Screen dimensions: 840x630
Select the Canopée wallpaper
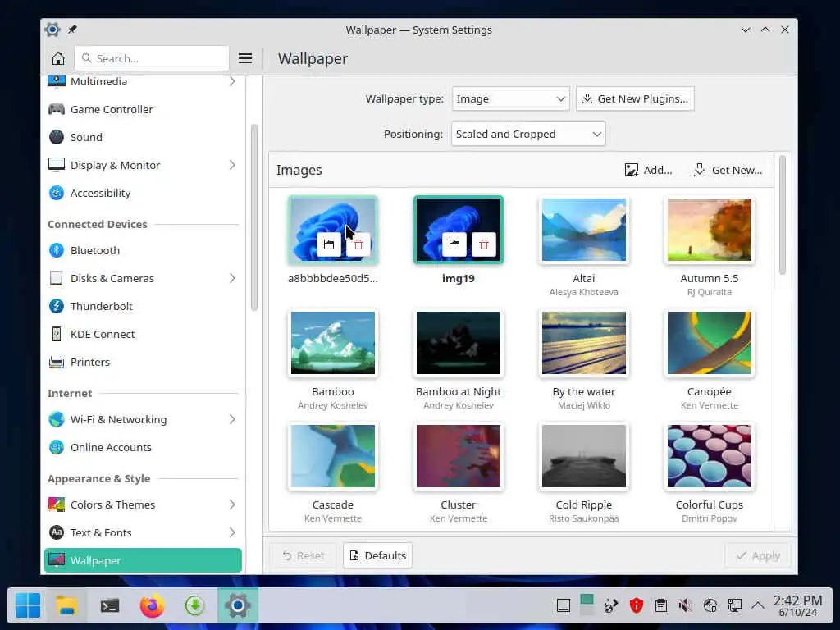710,343
